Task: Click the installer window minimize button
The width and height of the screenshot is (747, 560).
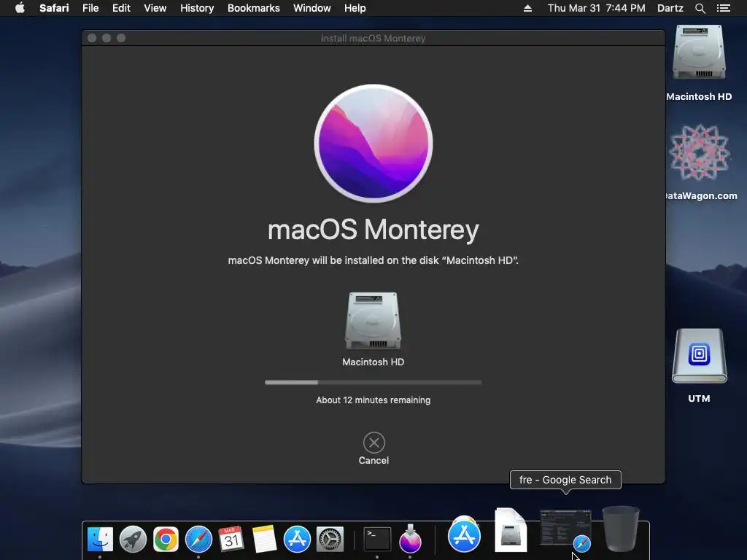Action: (x=107, y=38)
